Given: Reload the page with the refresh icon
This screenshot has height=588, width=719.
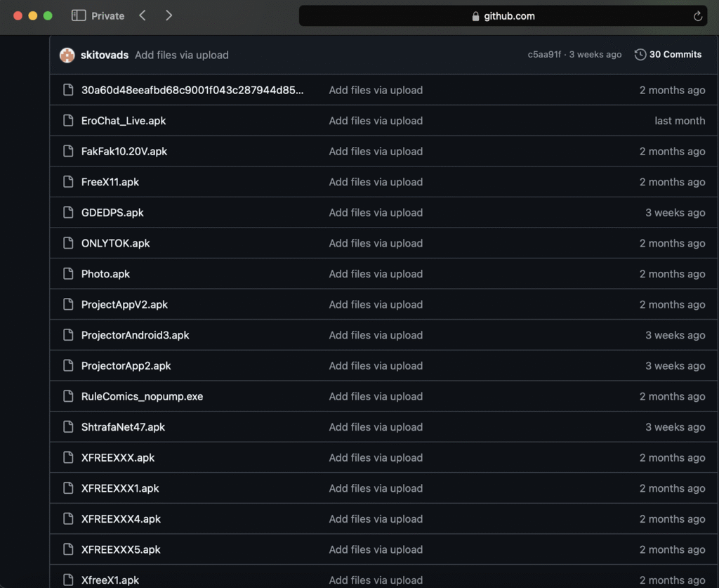Looking at the screenshot, I should click(697, 16).
